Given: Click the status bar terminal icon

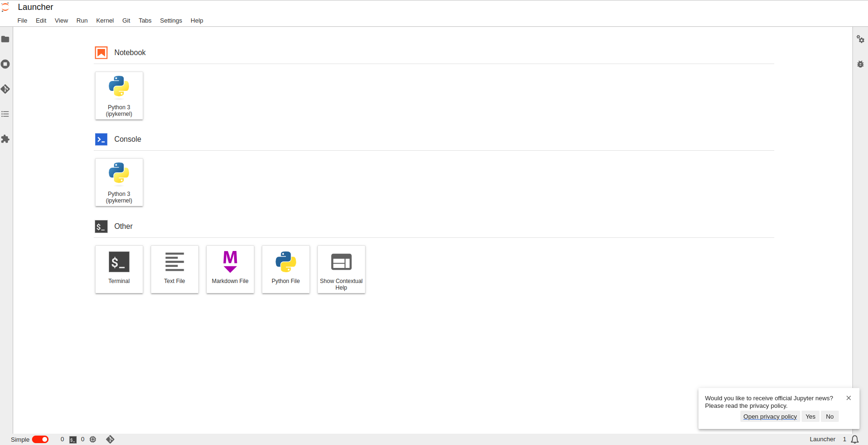Looking at the screenshot, I should pos(73,440).
